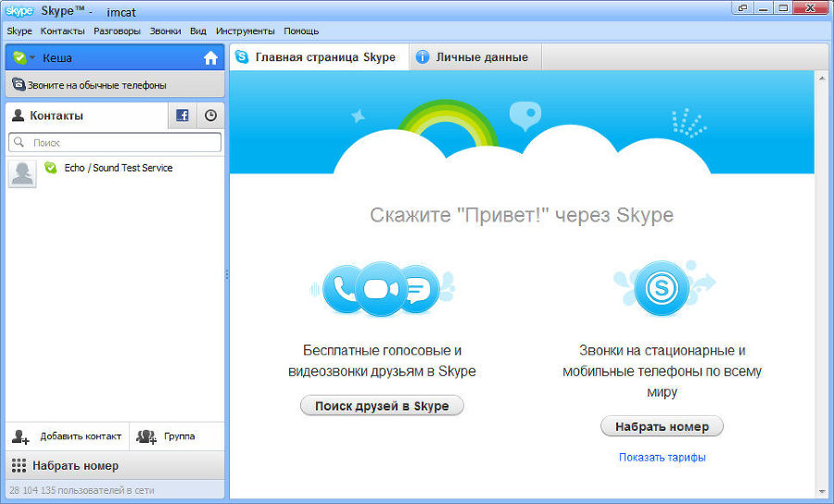Click the group creation icon

(x=146, y=436)
